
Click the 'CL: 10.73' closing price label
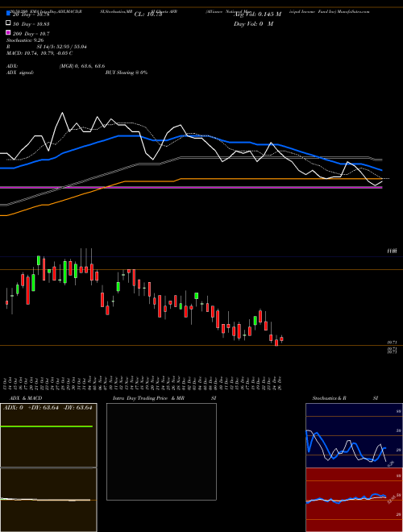click(x=148, y=15)
